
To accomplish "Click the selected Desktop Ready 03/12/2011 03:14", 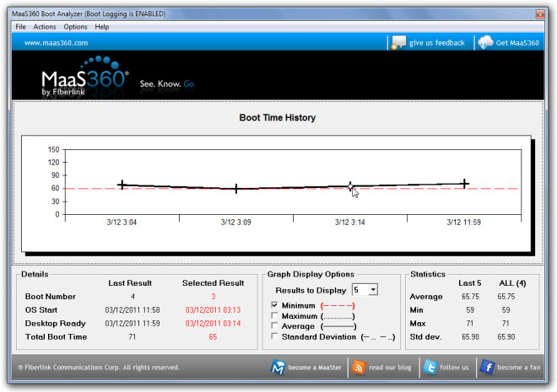I will [x=213, y=323].
